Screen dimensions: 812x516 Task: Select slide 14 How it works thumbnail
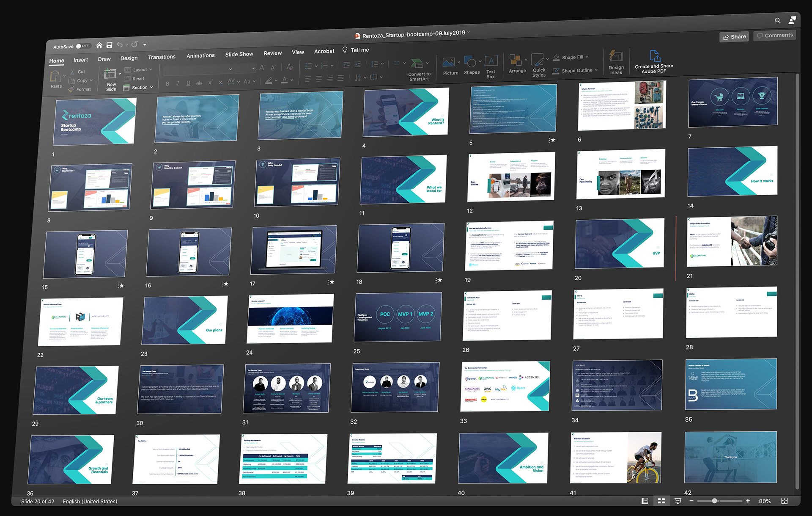732,171
